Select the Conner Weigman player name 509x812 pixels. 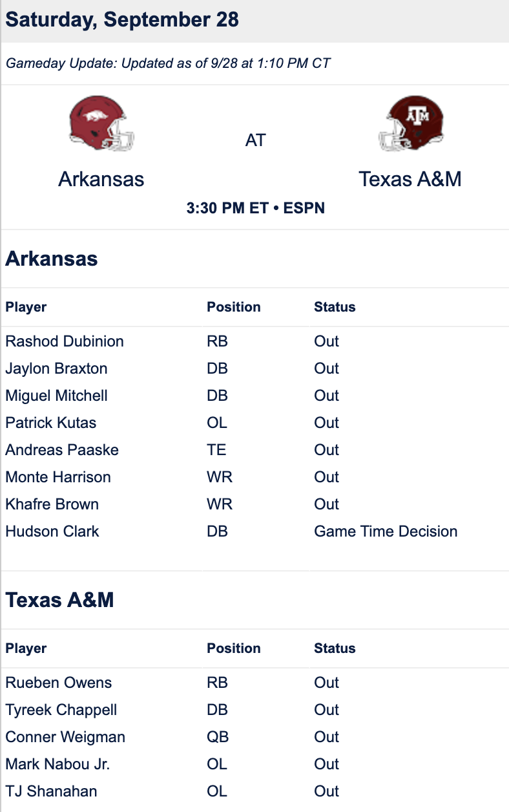pyautogui.click(x=65, y=737)
